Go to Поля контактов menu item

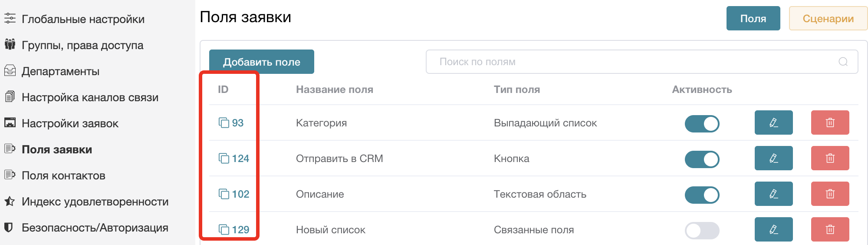(x=63, y=175)
